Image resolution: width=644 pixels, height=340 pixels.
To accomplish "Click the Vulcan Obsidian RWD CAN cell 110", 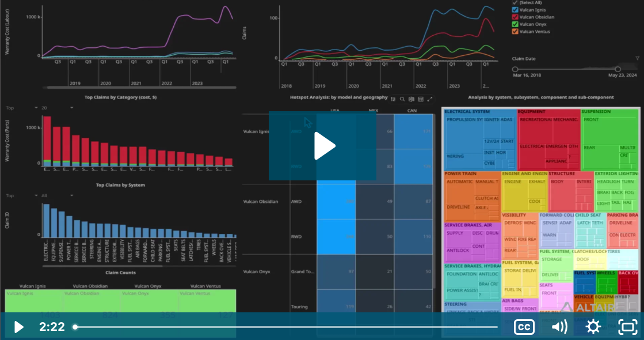I will (x=413, y=236).
